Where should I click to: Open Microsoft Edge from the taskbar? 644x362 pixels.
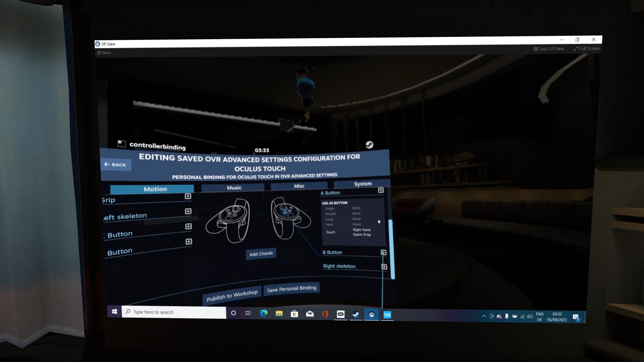tap(264, 313)
